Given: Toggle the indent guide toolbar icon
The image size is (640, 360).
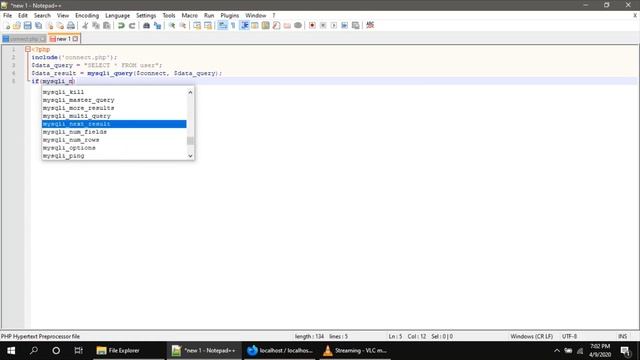Looking at the screenshot, I should tap(244, 26).
